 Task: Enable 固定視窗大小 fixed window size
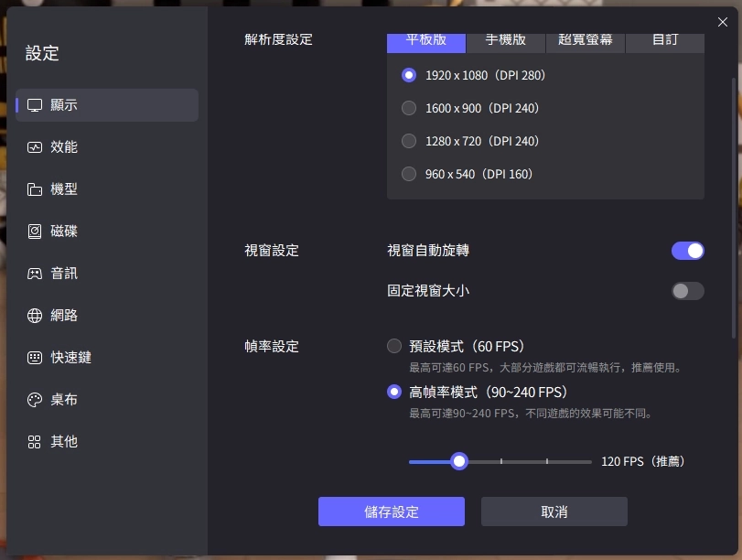click(x=687, y=290)
